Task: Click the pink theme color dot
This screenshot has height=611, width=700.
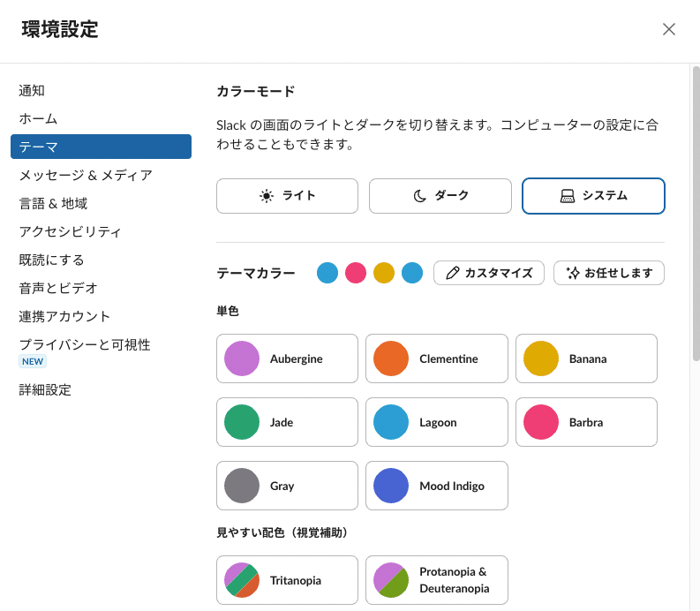Action: click(356, 273)
